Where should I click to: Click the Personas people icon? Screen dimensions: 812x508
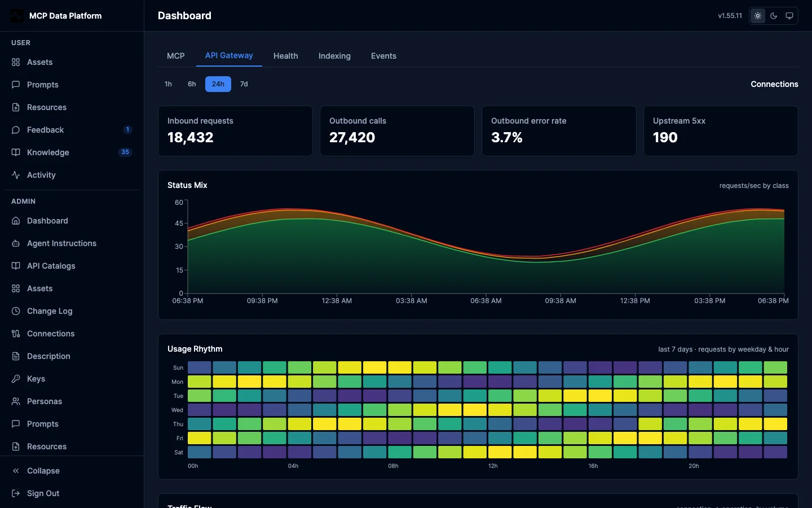(16, 401)
